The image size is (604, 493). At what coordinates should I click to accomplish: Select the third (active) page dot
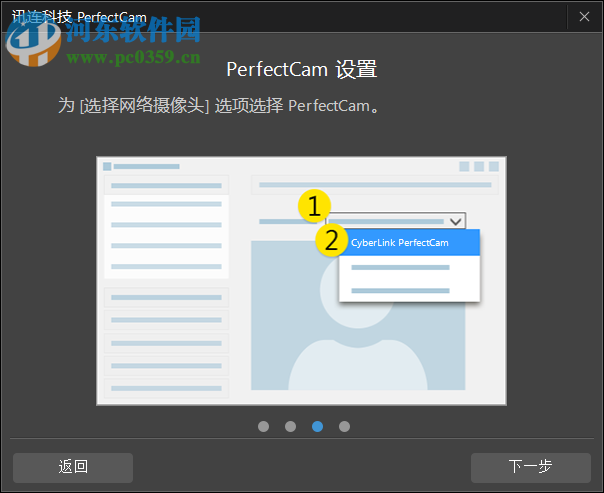point(317,426)
